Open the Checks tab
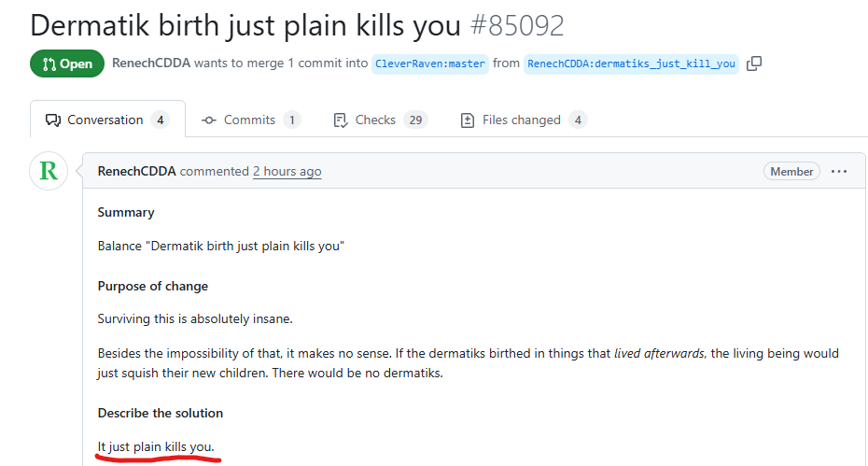Viewport: 868px width, 466px height. pyautogui.click(x=376, y=120)
